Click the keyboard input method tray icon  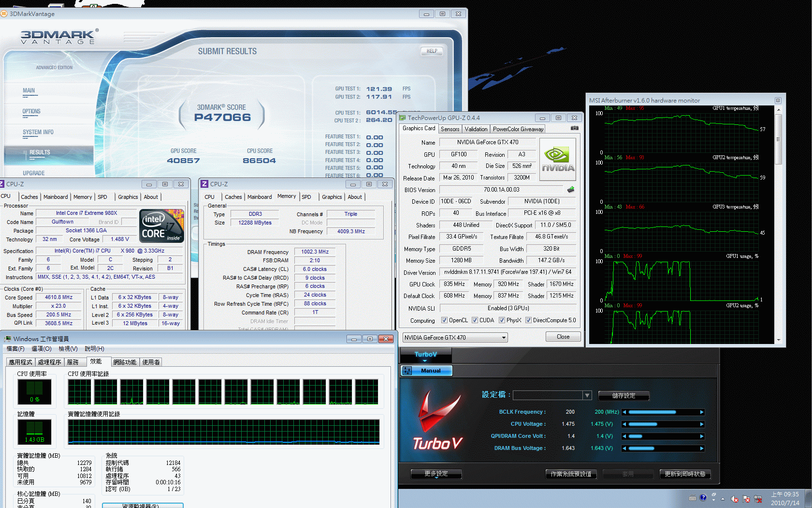[692, 498]
